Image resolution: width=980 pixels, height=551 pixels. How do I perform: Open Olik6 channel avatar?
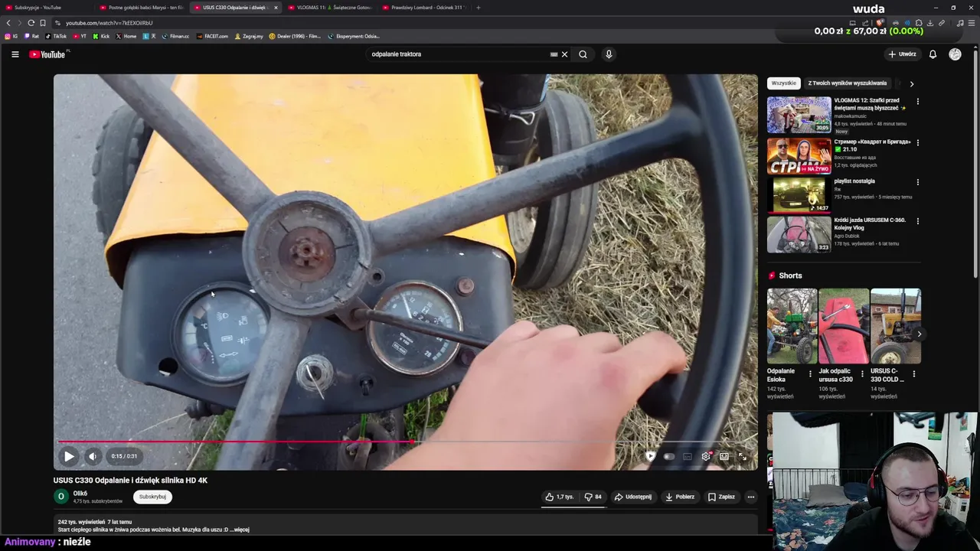tap(61, 497)
